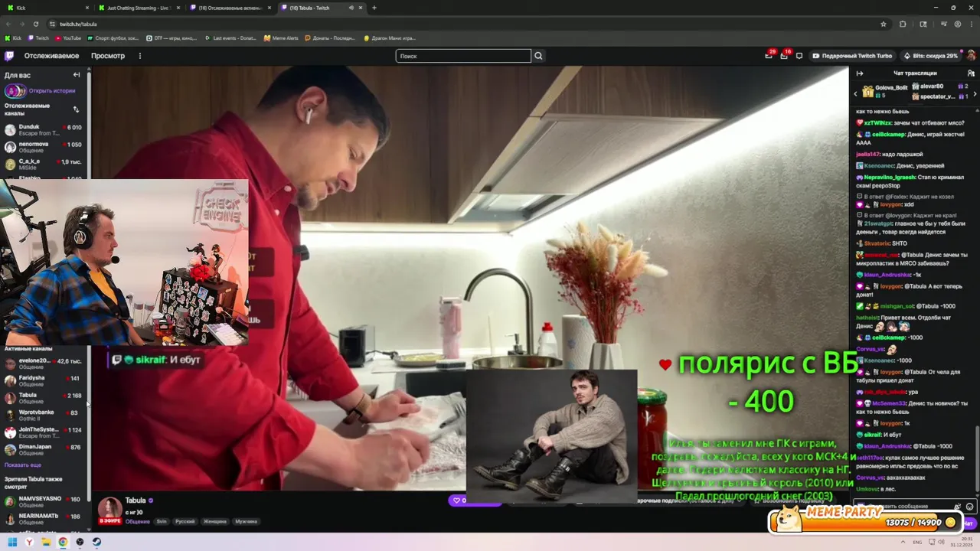980x551 pixels.
Task: Open 'Просмотр' in Twitch navigation
Action: pos(108,56)
